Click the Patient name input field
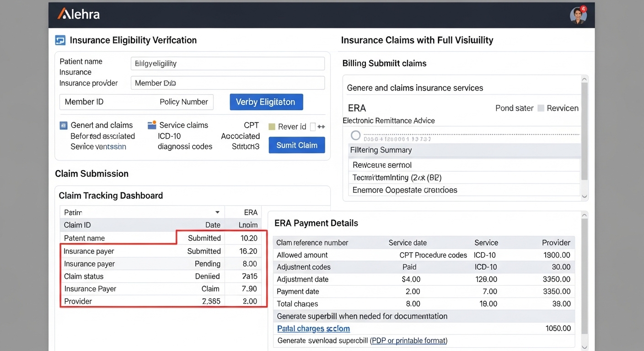 pos(227,64)
